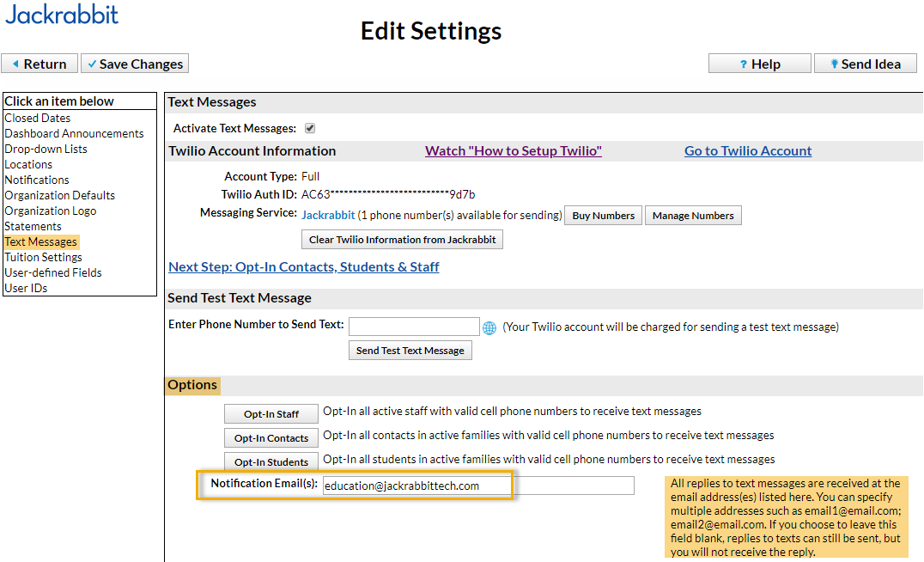924x562 pixels.
Task: Click the "Send Test Text Message" section heading
Action: (240, 298)
